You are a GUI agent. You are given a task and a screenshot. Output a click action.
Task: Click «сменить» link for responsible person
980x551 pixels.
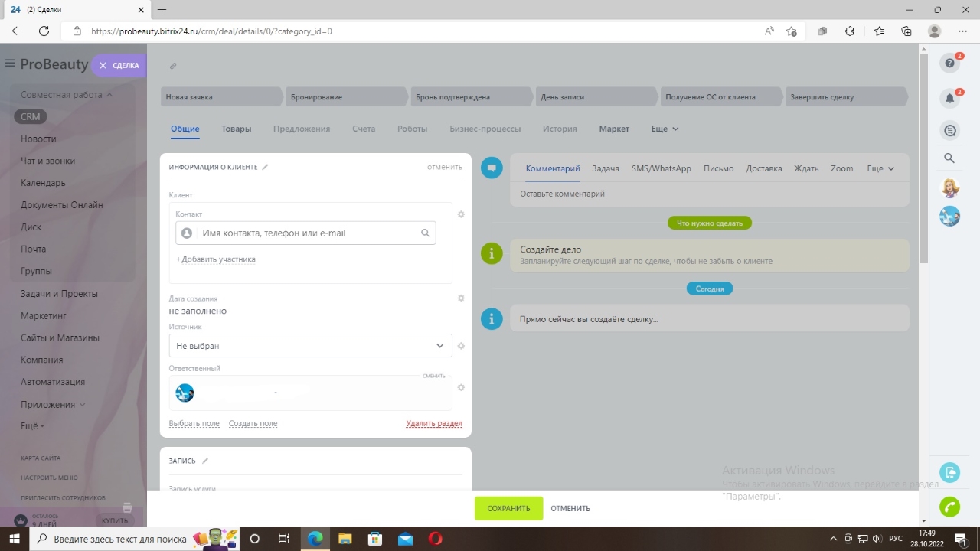point(434,376)
